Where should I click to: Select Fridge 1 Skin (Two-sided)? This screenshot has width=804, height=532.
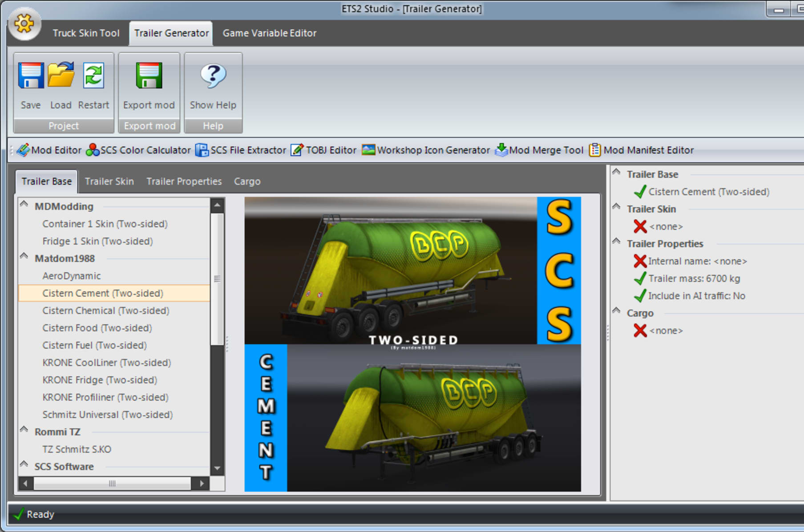point(97,241)
